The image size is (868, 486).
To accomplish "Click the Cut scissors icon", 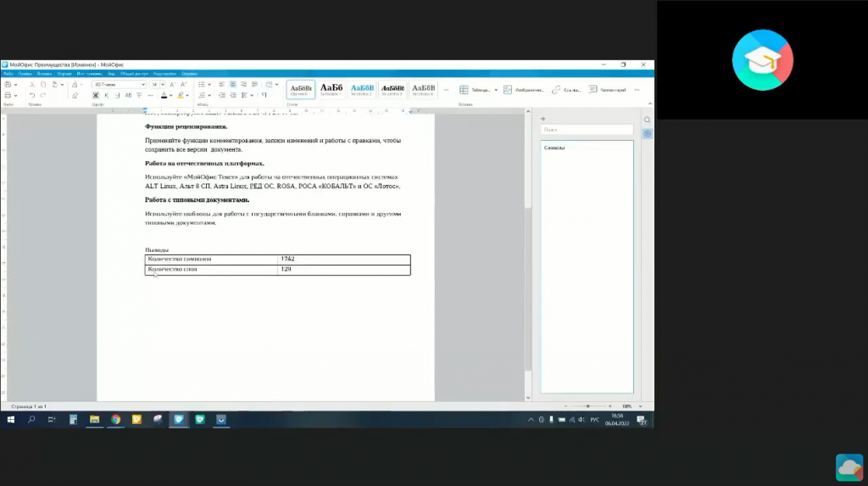I will pos(32,84).
